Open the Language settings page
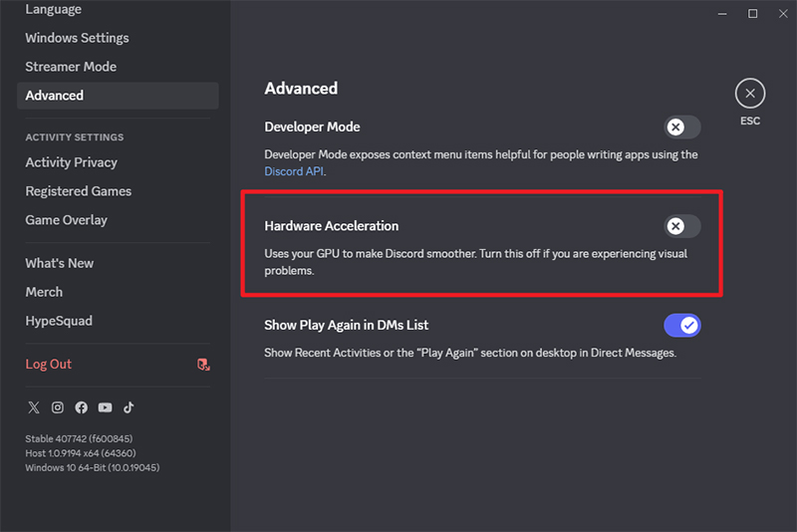797x532 pixels. (54, 9)
